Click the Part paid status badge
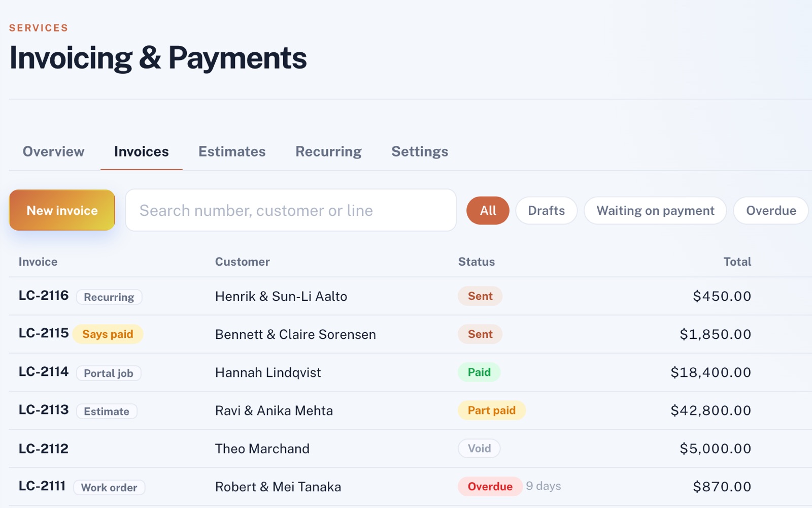The height and width of the screenshot is (508, 812). click(x=491, y=410)
